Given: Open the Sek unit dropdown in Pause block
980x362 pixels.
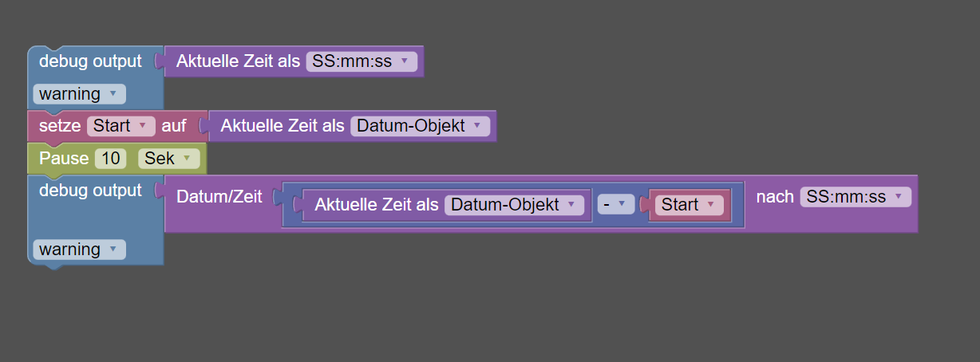Looking at the screenshot, I should [168, 159].
